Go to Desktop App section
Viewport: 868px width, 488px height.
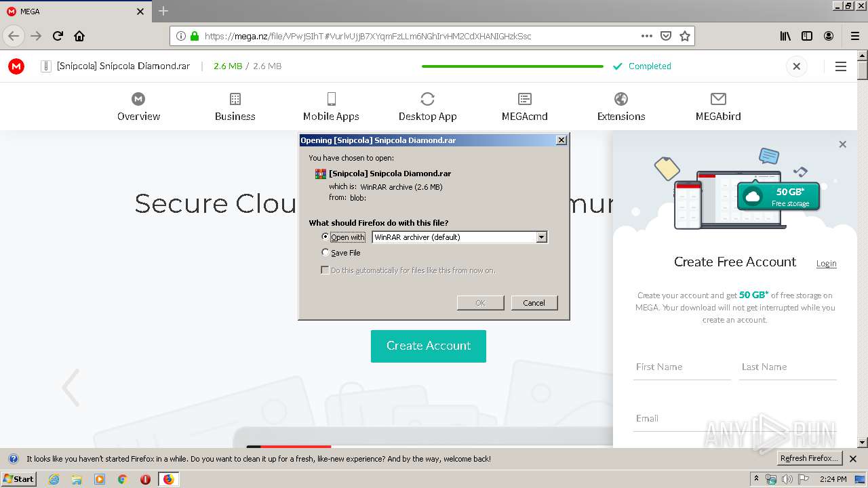tap(427, 107)
